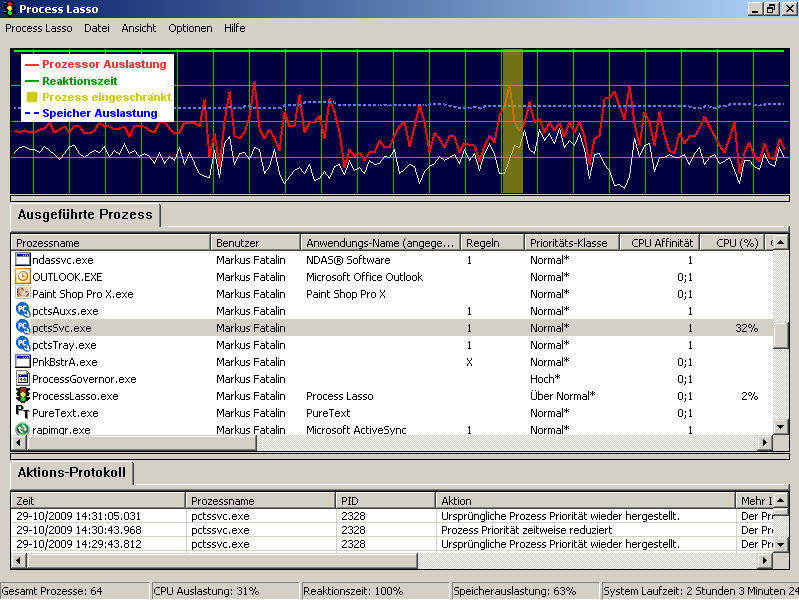Select the Ausgeführte Prozess tab
Viewport: 799px width, 600px height.
pos(85,214)
